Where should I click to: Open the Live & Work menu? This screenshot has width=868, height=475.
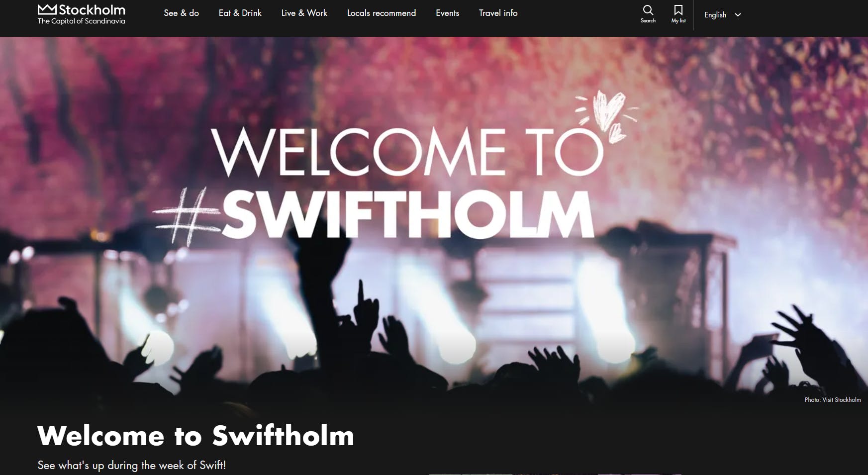tap(304, 13)
